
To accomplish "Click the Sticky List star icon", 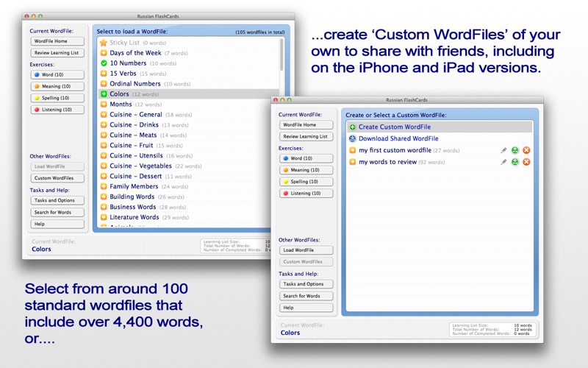I will coord(104,43).
